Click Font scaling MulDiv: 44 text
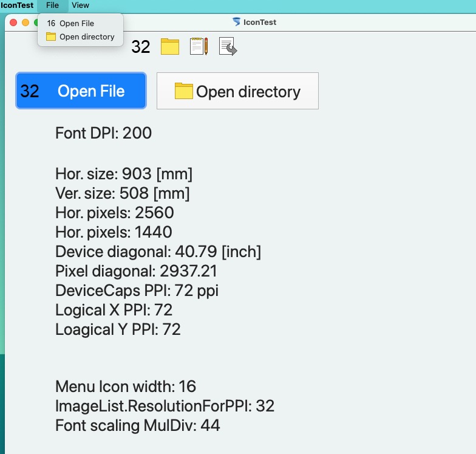The image size is (476, 454). [137, 425]
